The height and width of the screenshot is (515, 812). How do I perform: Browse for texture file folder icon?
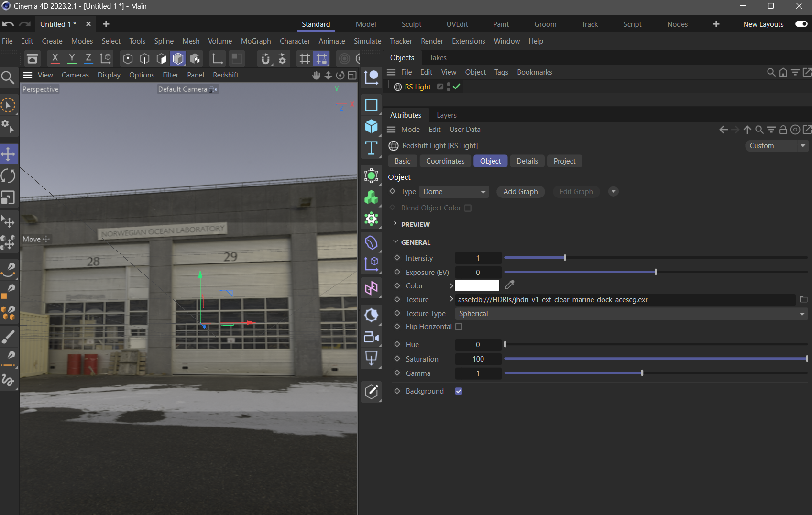tap(803, 299)
